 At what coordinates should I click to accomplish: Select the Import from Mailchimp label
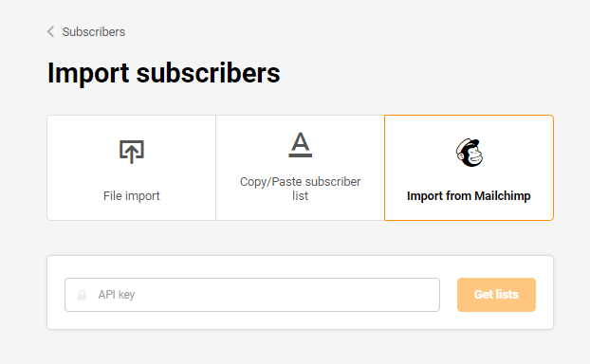[469, 196]
